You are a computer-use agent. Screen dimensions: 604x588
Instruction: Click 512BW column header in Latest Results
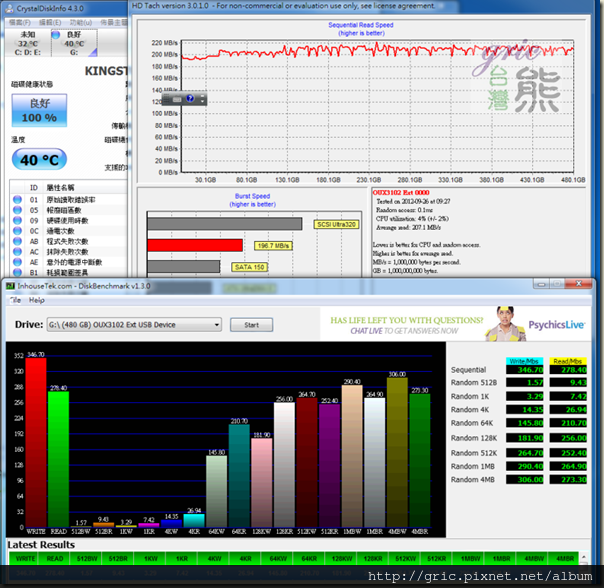(x=87, y=558)
